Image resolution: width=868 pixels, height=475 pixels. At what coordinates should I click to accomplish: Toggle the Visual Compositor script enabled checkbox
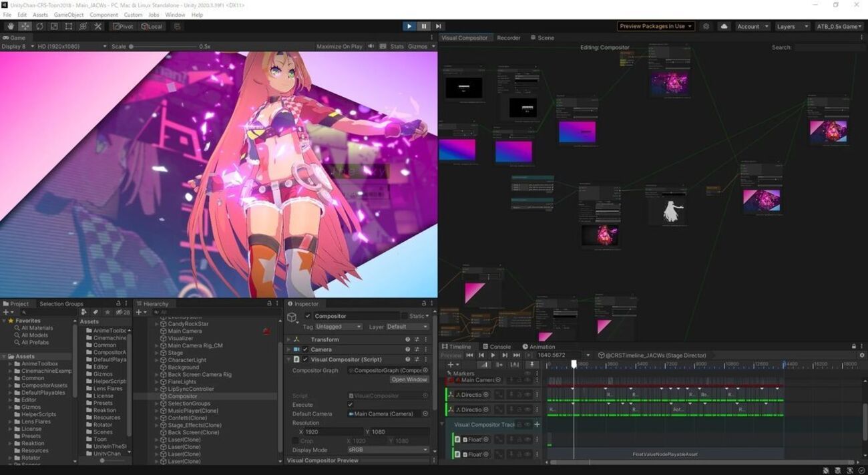point(305,359)
